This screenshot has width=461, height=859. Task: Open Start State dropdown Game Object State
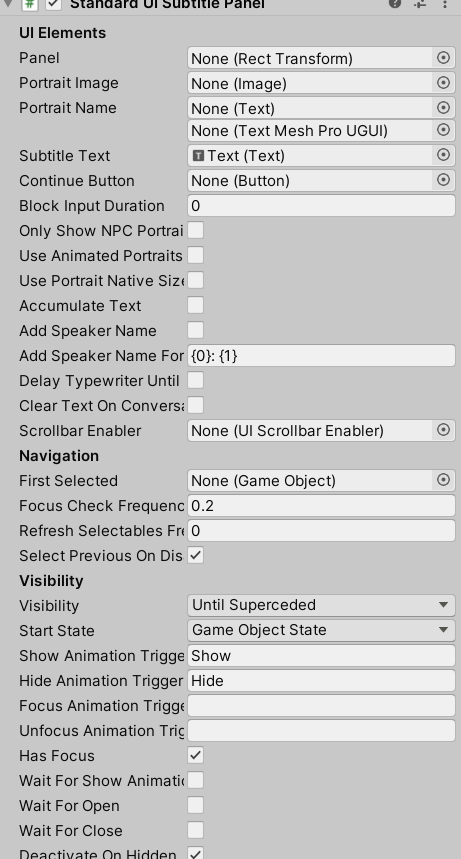[x=321, y=630]
